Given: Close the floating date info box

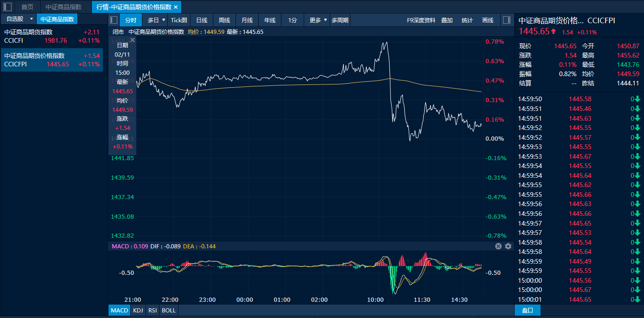Looking at the screenshot, I should click(x=133, y=40).
